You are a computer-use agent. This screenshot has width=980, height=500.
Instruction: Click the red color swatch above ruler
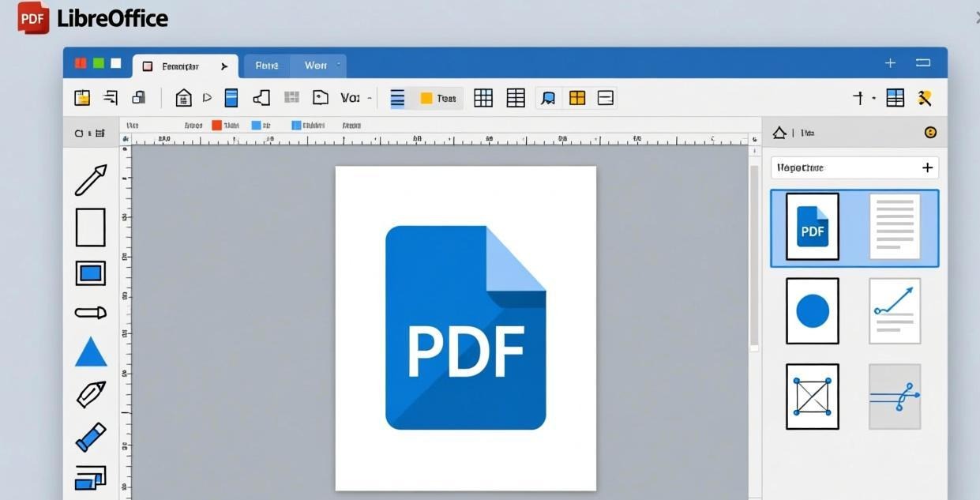(217, 125)
